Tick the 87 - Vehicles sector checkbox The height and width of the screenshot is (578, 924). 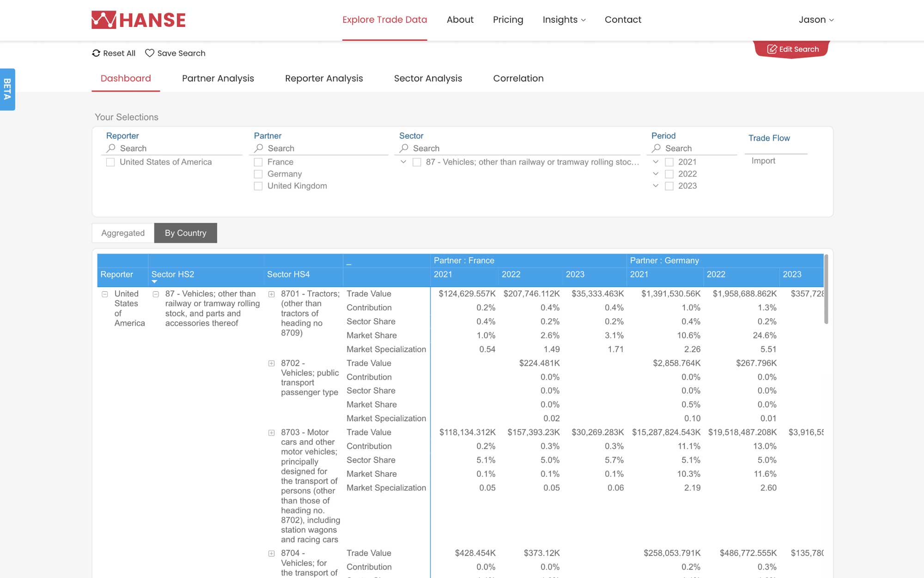coord(417,162)
